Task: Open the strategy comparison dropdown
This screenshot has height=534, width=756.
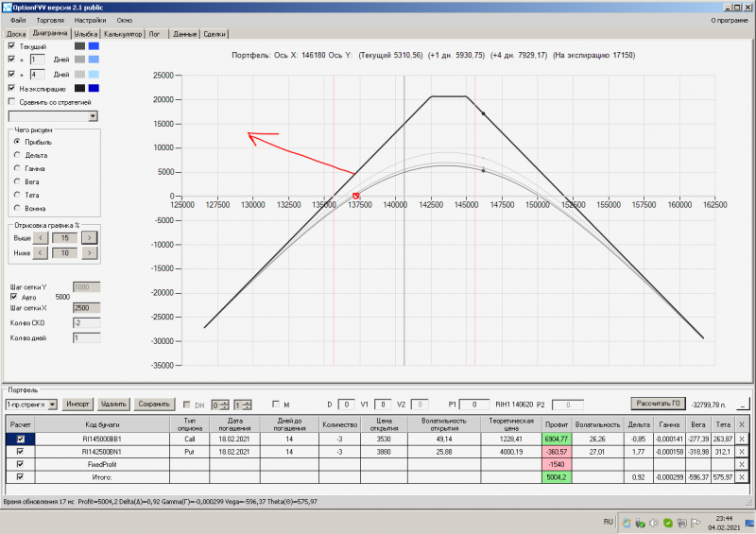Action: tap(93, 116)
